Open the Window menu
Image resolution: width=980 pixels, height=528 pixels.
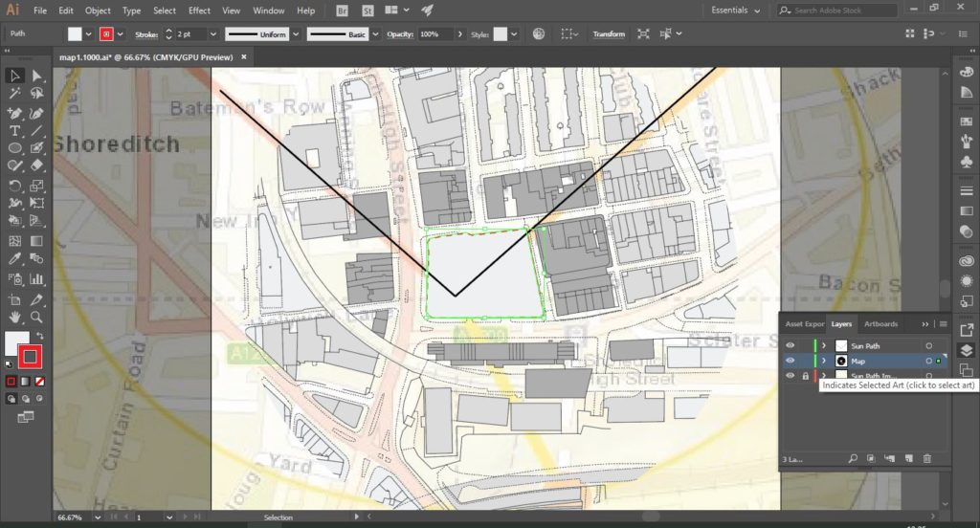point(269,11)
